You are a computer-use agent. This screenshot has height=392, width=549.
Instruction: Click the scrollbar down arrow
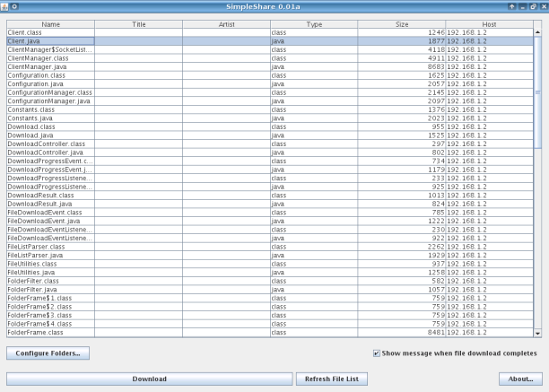(537, 333)
